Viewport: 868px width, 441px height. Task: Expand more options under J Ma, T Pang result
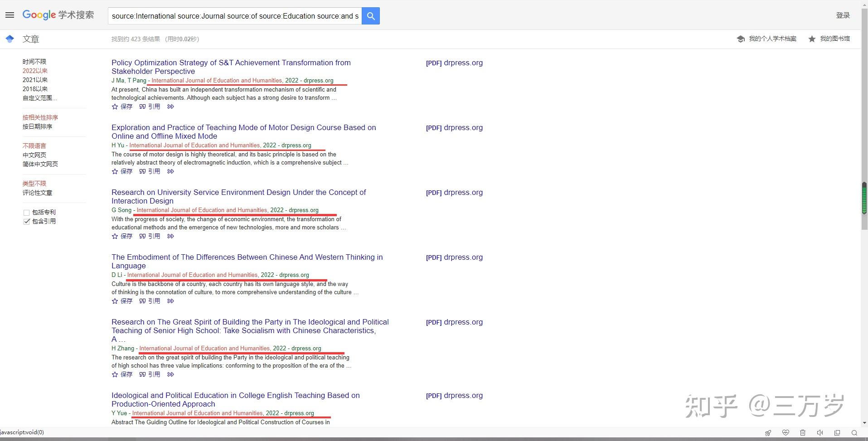click(x=170, y=107)
